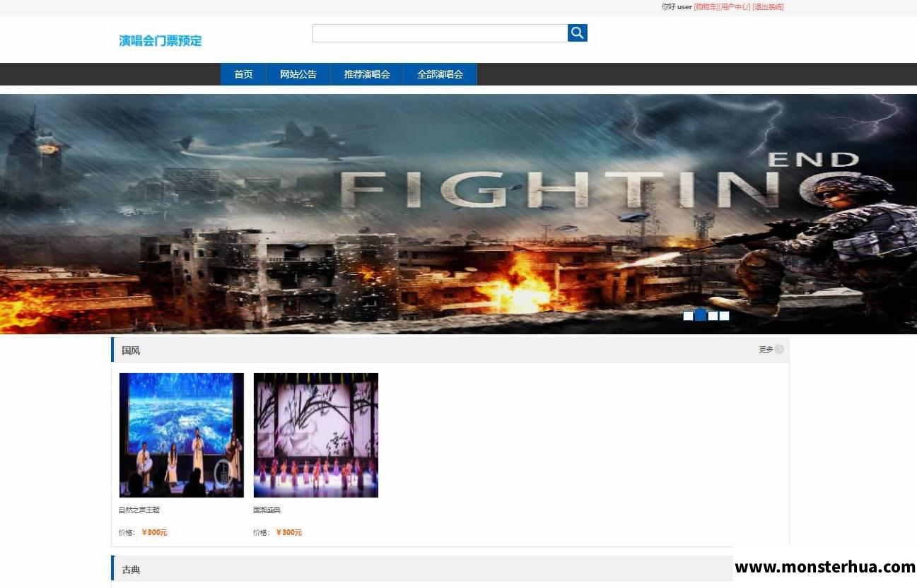Click the 国风 section heading
The width and height of the screenshot is (917, 588).
131,351
